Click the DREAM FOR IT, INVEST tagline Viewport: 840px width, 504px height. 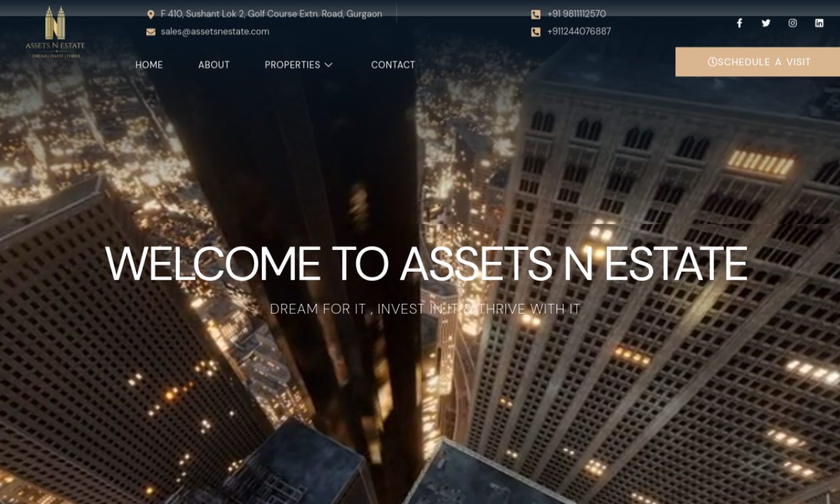coord(425,309)
